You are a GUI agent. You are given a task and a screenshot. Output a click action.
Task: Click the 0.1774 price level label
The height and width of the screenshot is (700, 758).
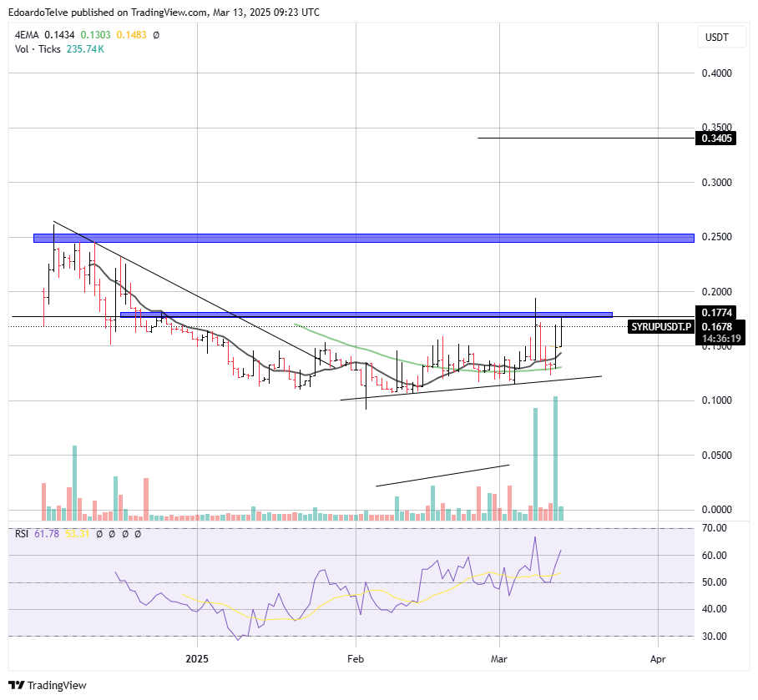[716, 312]
